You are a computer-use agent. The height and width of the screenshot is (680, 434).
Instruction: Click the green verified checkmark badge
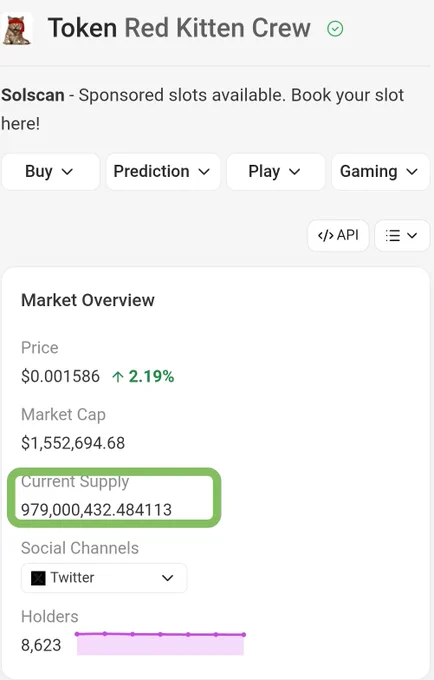tap(335, 29)
